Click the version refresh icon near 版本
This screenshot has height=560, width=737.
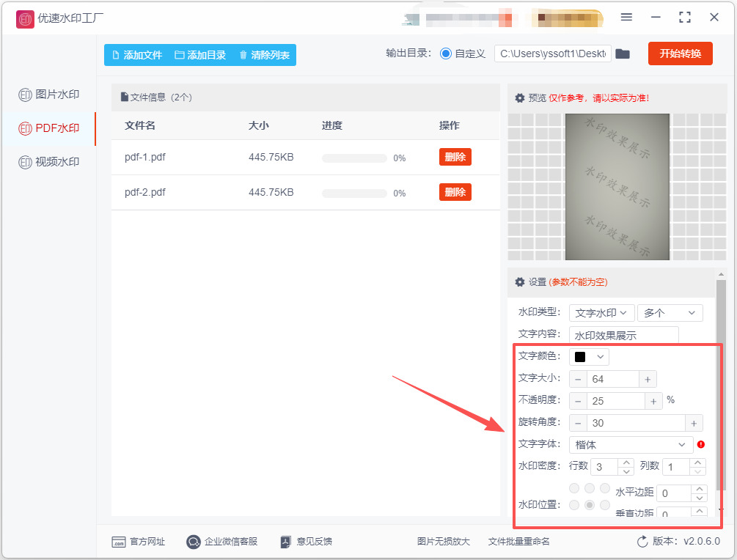pos(642,542)
